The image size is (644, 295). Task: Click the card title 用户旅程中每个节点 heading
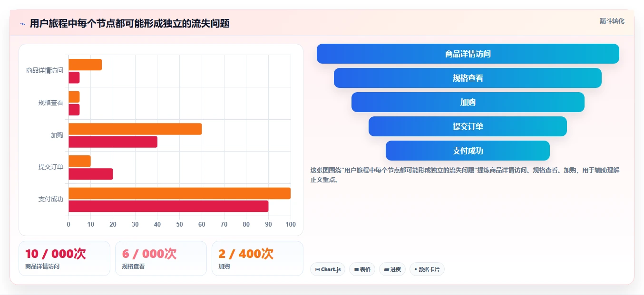coord(129,24)
